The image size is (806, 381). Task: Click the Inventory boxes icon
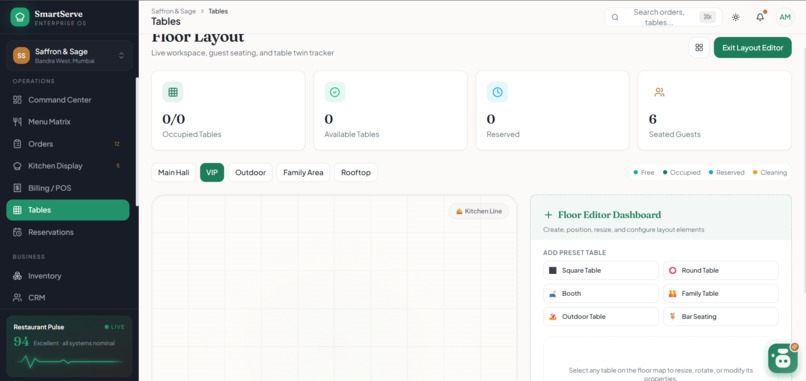pos(17,276)
